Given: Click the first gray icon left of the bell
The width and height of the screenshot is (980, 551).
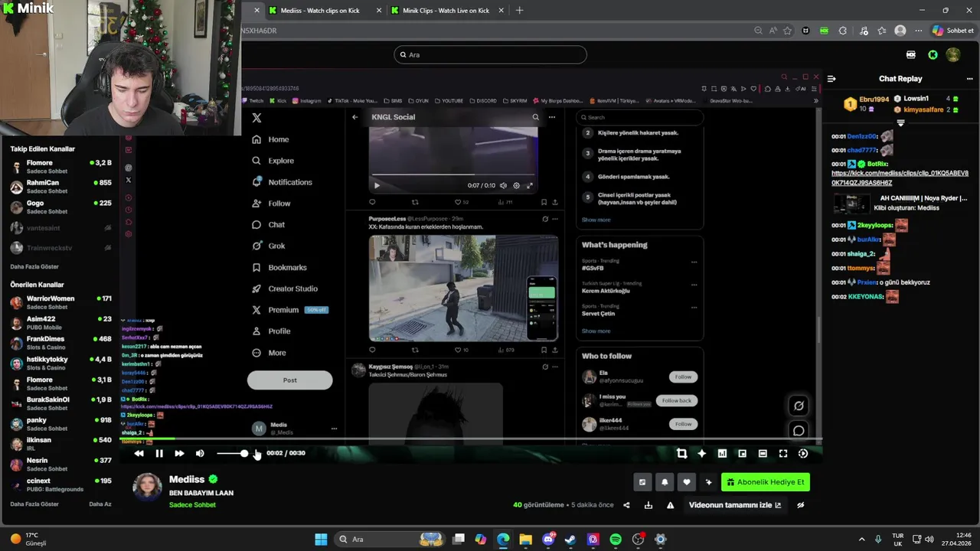Looking at the screenshot, I should pos(642,482).
